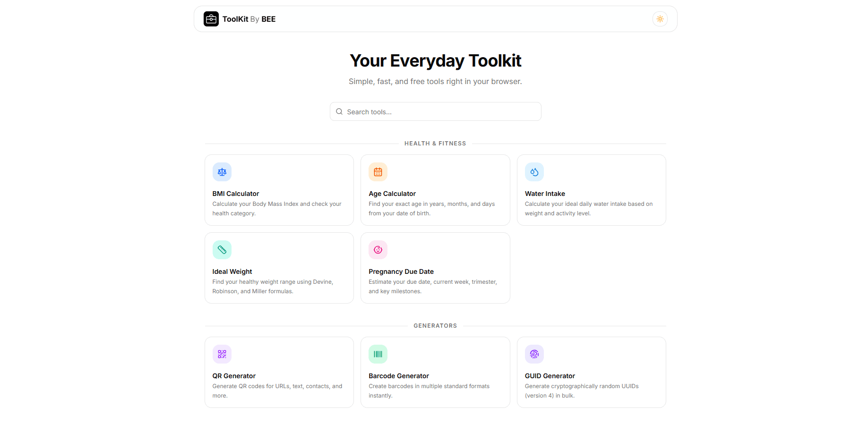The height and width of the screenshot is (424, 868).
Task: Click 'Find your exact age in years' description
Action: point(432,209)
